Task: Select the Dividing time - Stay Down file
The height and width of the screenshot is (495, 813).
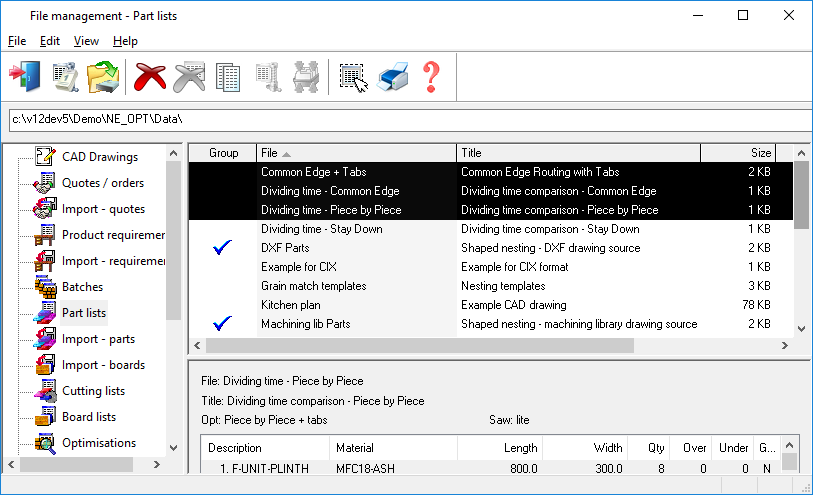Action: click(x=322, y=229)
